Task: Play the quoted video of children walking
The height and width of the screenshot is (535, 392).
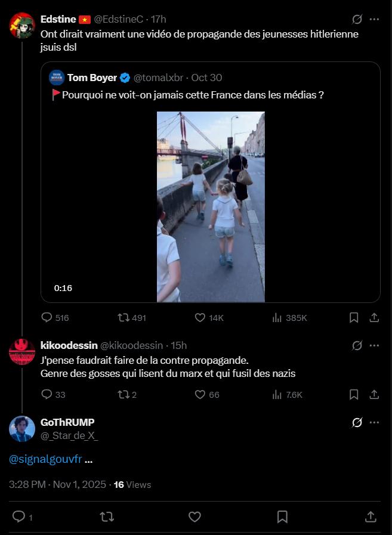Action: 210,206
